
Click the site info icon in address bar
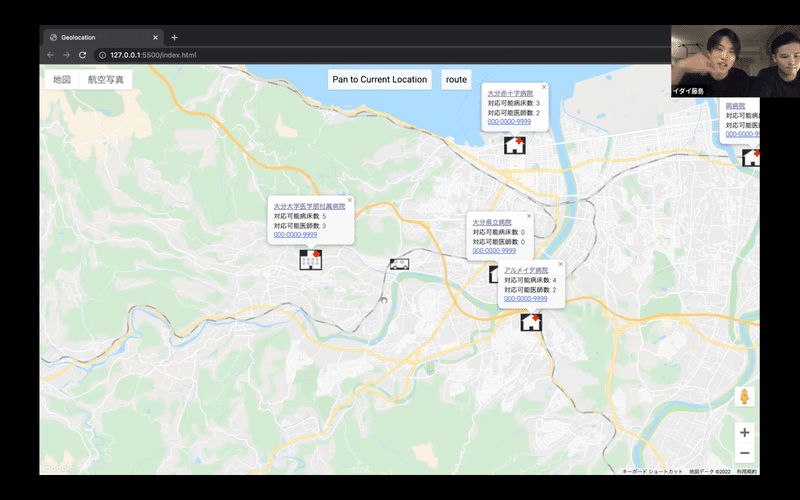[102, 55]
